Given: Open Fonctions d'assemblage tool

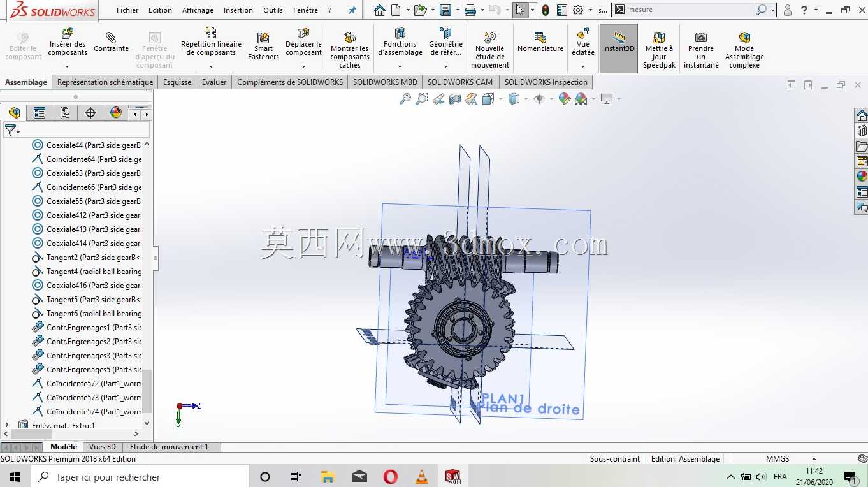Looking at the screenshot, I should click(x=400, y=43).
